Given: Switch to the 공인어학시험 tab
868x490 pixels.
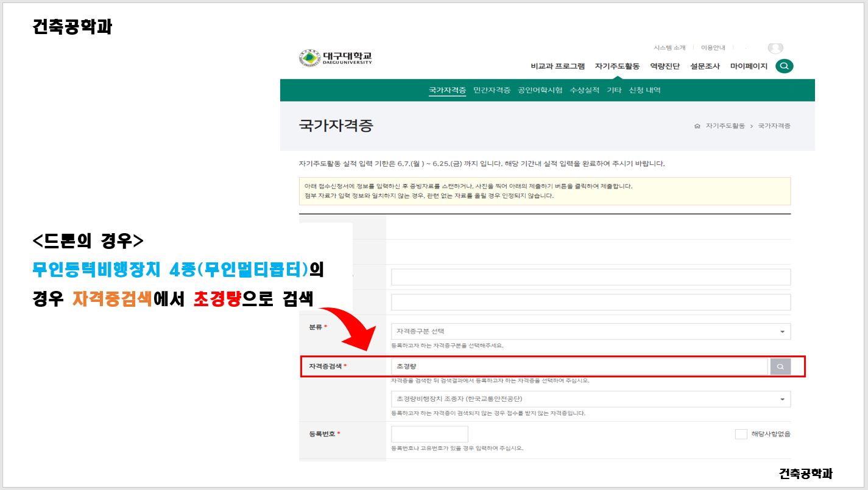Looking at the screenshot, I should click(x=540, y=90).
